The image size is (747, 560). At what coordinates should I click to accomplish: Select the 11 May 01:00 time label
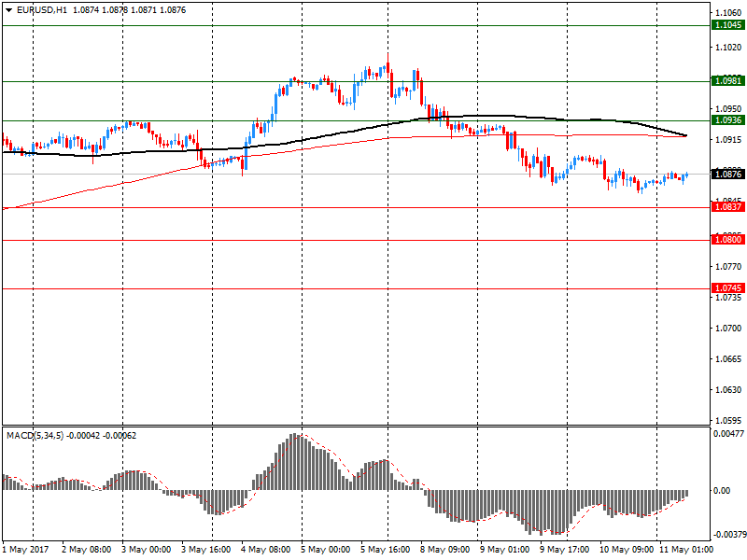click(686, 550)
